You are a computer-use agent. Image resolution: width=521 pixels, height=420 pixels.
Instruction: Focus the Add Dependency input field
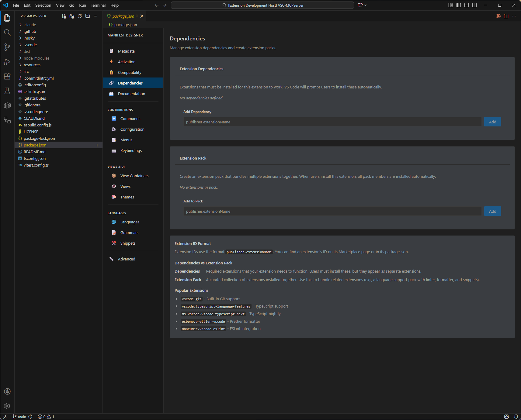332,122
